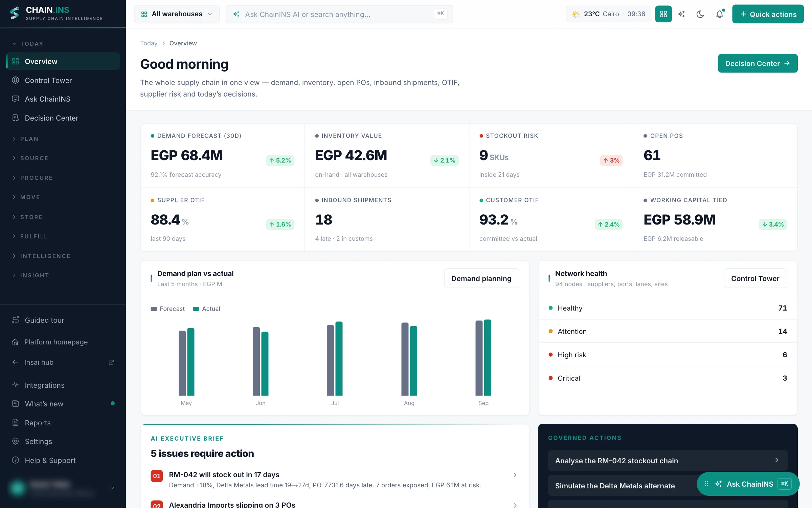
Task: Click the Decision Center sidebar icon
Action: coord(16,118)
